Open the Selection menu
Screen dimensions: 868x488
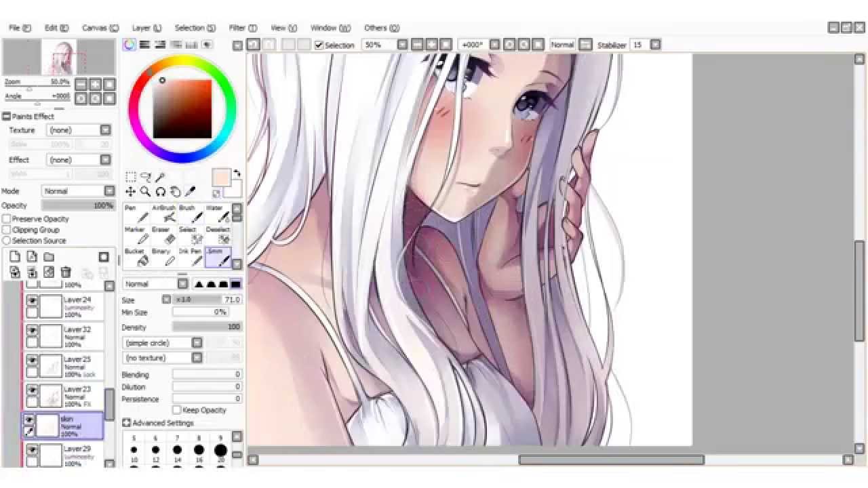(x=195, y=28)
